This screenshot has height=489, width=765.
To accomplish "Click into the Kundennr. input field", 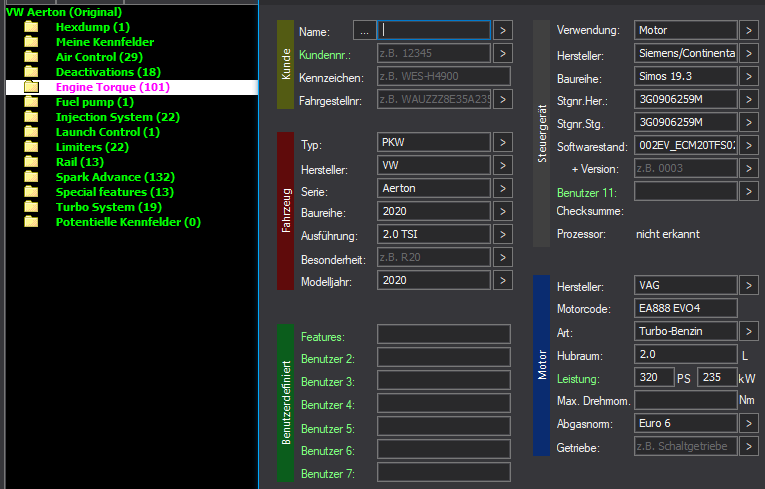I will (x=434, y=53).
